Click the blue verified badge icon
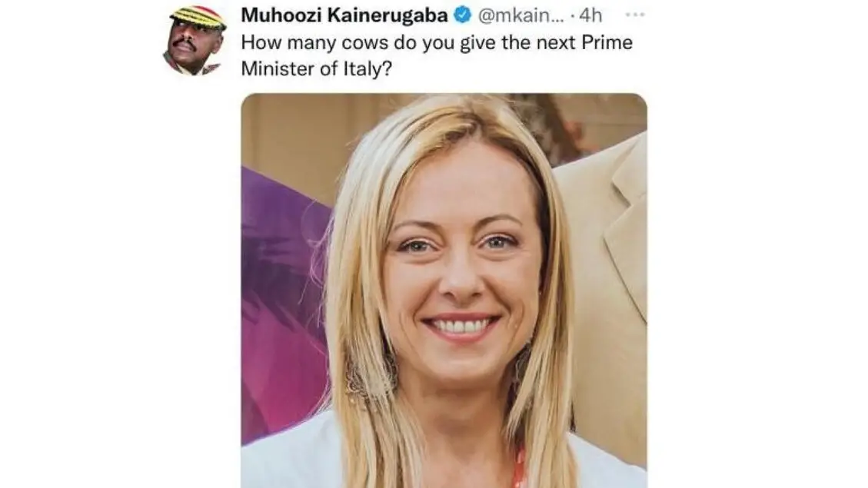The width and height of the screenshot is (868, 488). coord(462,15)
